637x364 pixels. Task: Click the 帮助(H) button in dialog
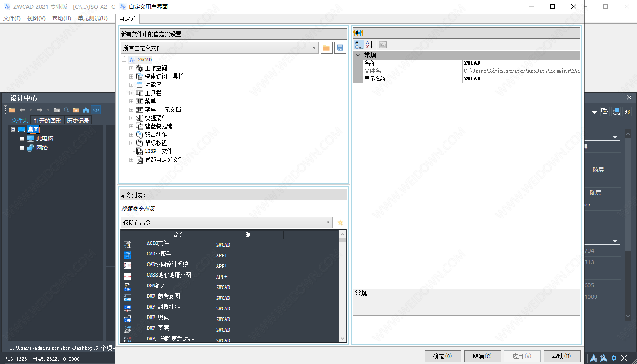[x=562, y=356]
